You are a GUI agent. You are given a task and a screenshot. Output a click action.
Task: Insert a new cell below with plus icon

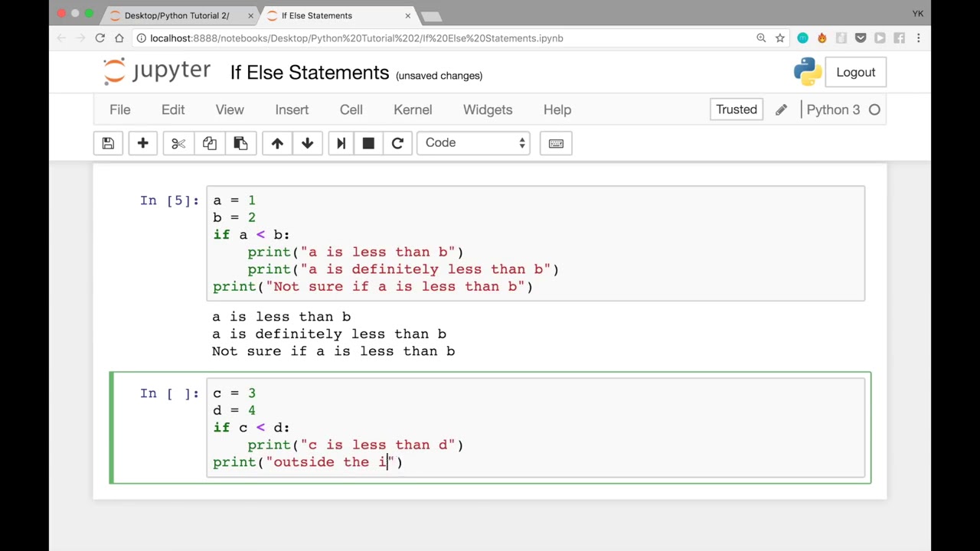tap(142, 143)
